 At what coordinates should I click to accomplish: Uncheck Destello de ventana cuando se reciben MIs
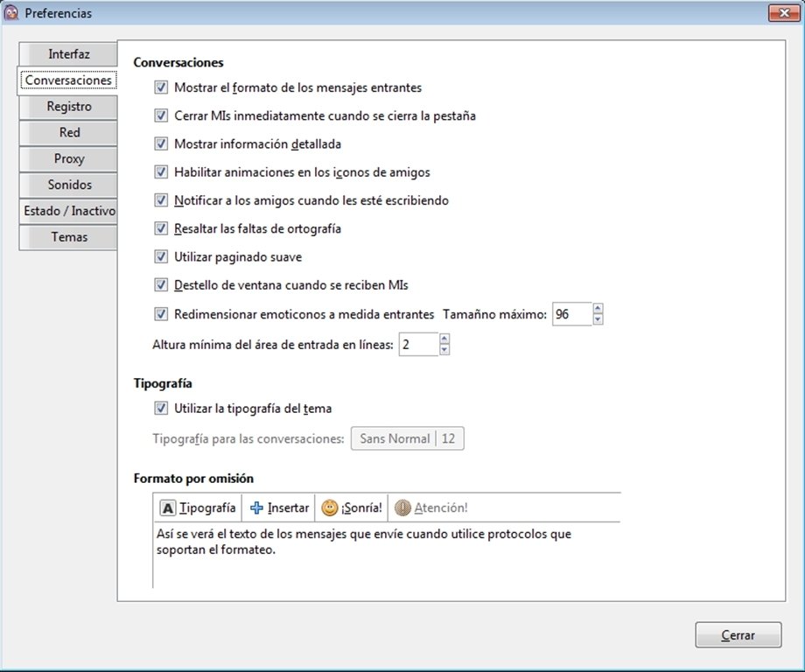(161, 285)
